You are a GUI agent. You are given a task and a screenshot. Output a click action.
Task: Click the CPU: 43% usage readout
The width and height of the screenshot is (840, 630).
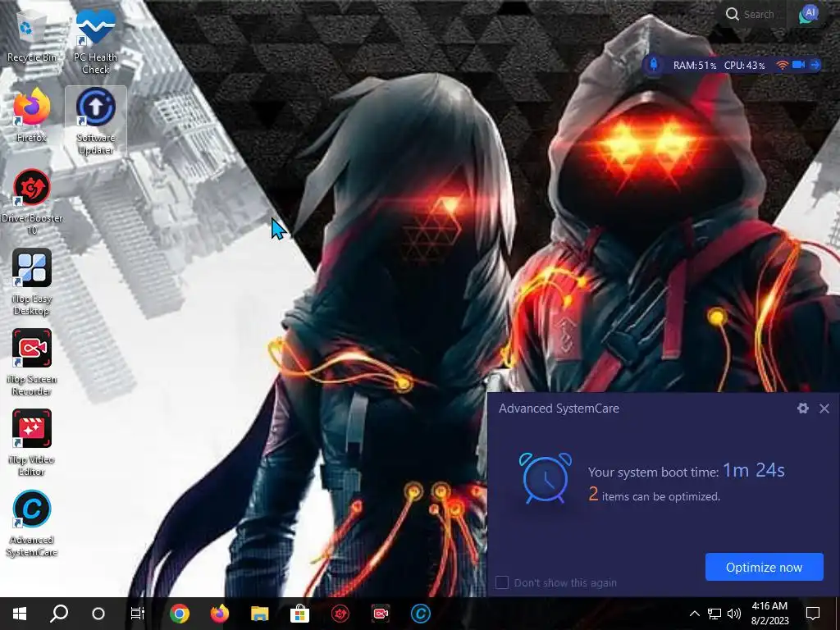click(x=744, y=66)
